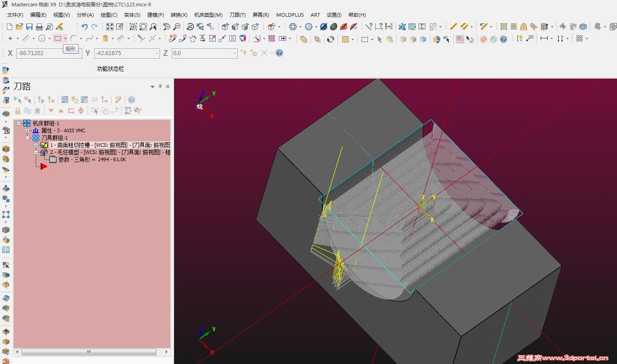Screen dimensions: 617x364
Task: Select the 参数 - 三角形 tree entry
Action: click(92, 159)
